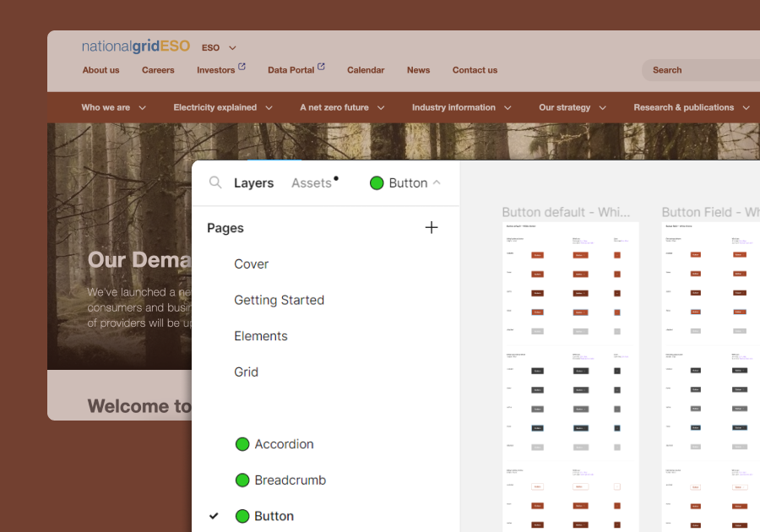Add a new page with plus icon
Viewport: 760px width, 532px height.
432,227
